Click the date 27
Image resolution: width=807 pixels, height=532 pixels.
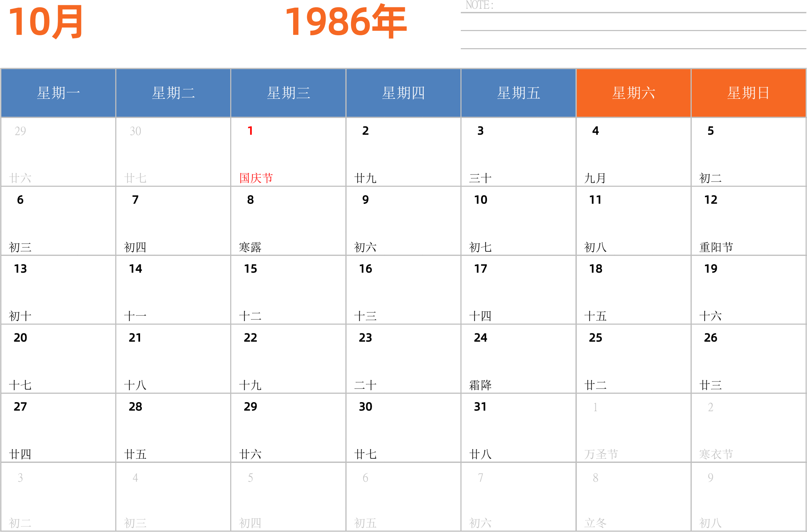20,407
